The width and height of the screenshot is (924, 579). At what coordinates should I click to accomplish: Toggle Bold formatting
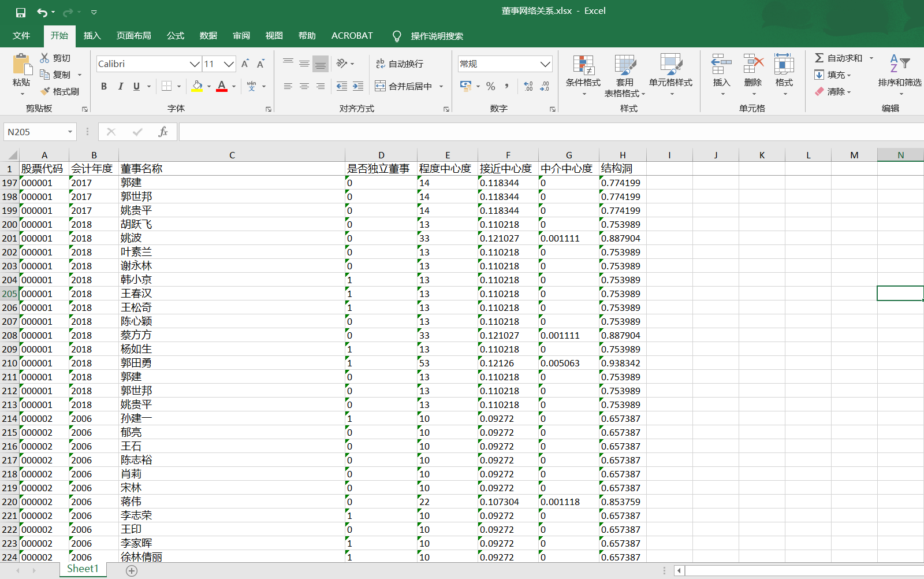pyautogui.click(x=104, y=86)
